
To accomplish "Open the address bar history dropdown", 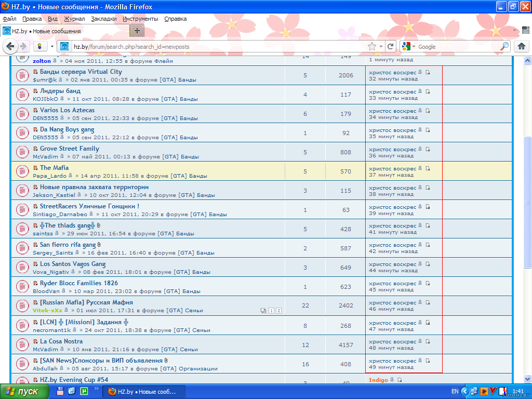I will pyautogui.click(x=381, y=46).
